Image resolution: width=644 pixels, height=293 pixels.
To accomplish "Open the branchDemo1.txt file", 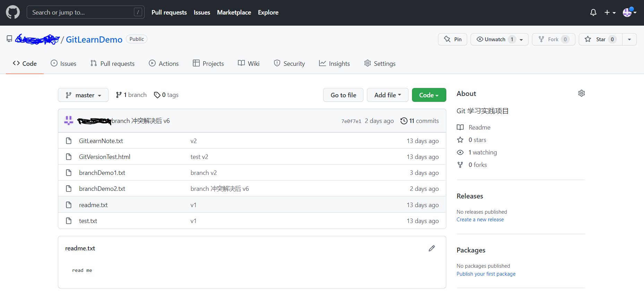I will click(102, 173).
